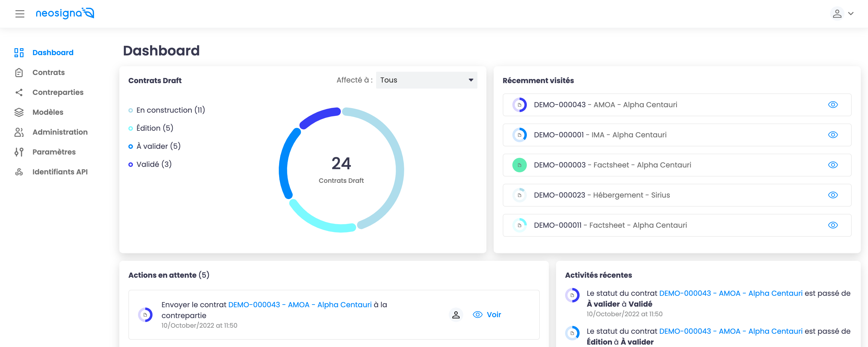Expand the chevron next to user avatar

pos(851,14)
